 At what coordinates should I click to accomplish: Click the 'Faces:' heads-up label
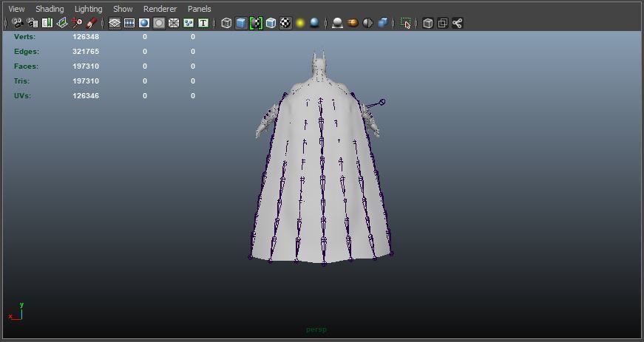tap(26, 66)
